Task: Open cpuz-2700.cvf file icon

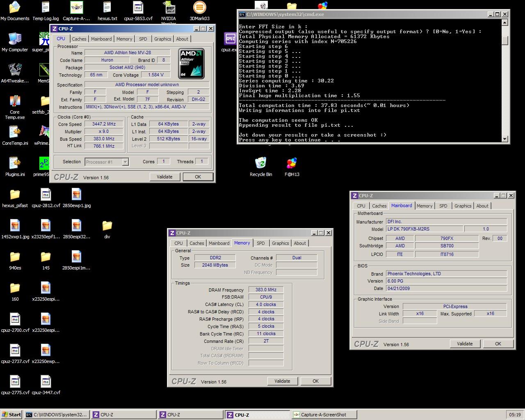Action: click(x=15, y=322)
